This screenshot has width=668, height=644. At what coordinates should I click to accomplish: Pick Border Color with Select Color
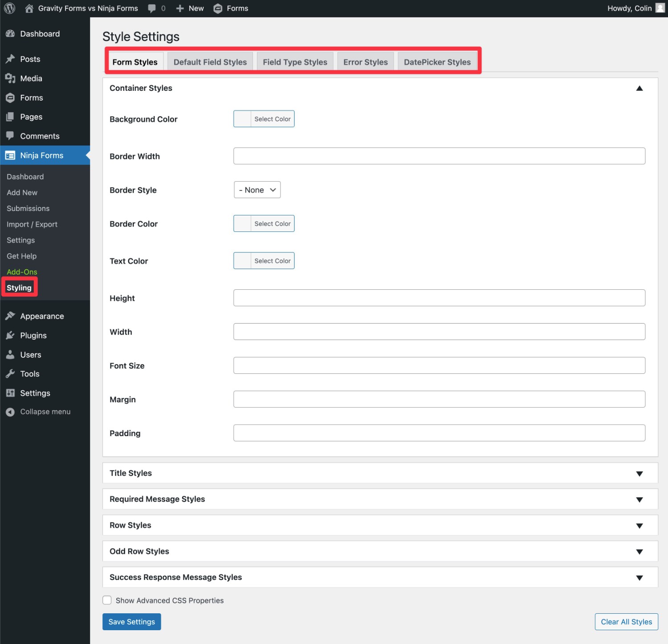[x=264, y=223]
